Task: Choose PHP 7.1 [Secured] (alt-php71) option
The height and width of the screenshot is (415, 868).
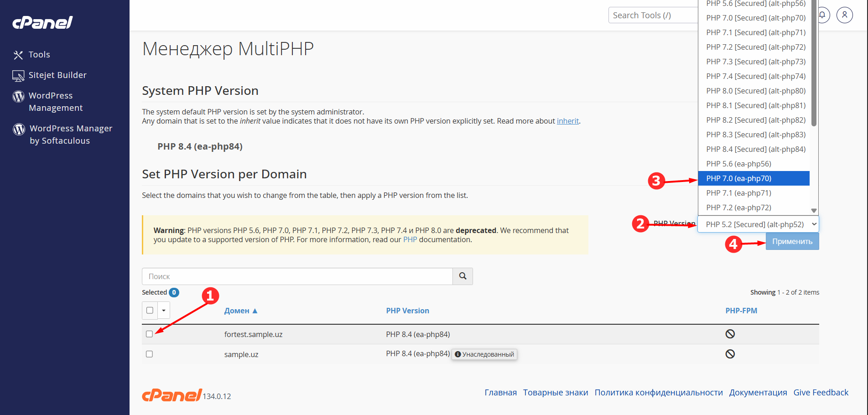Action: point(754,32)
